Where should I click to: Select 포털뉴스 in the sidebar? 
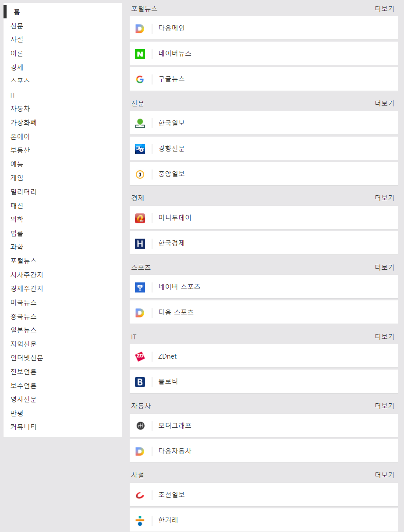pyautogui.click(x=24, y=261)
